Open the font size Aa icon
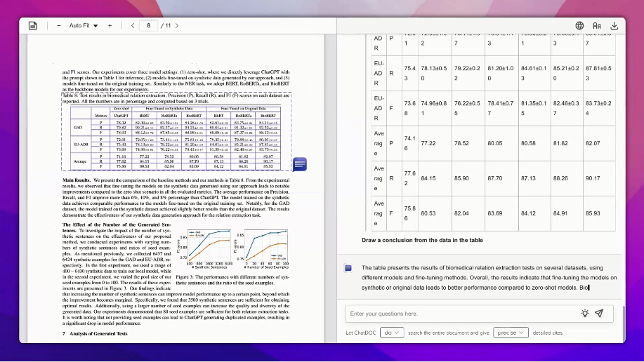This screenshot has width=644, height=362. (x=597, y=25)
